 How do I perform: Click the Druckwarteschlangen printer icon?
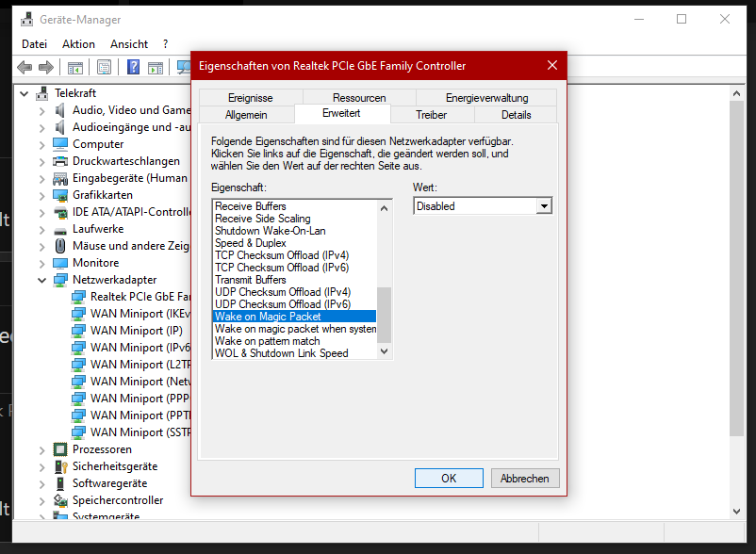(x=60, y=161)
